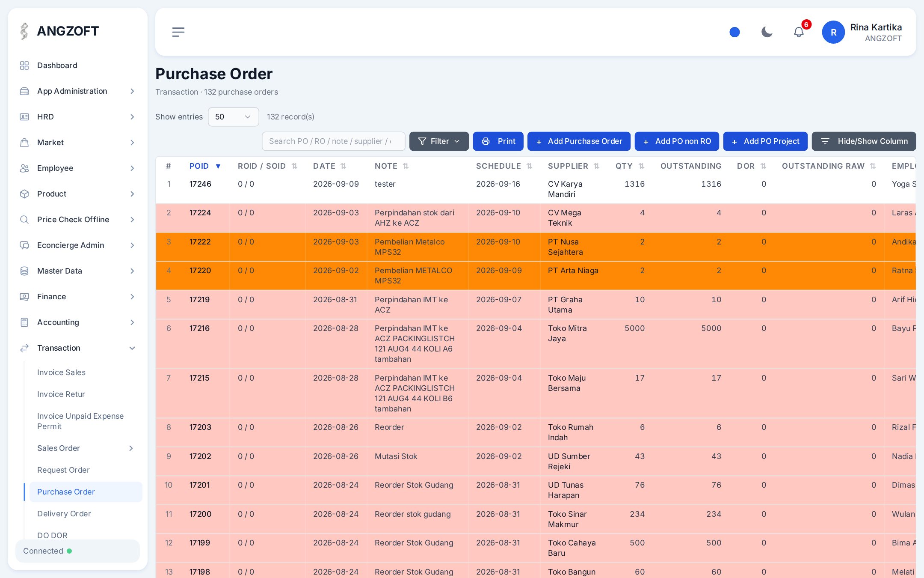Image resolution: width=924 pixels, height=578 pixels.
Task: Open Hide/Show Column button
Action: [x=864, y=141]
